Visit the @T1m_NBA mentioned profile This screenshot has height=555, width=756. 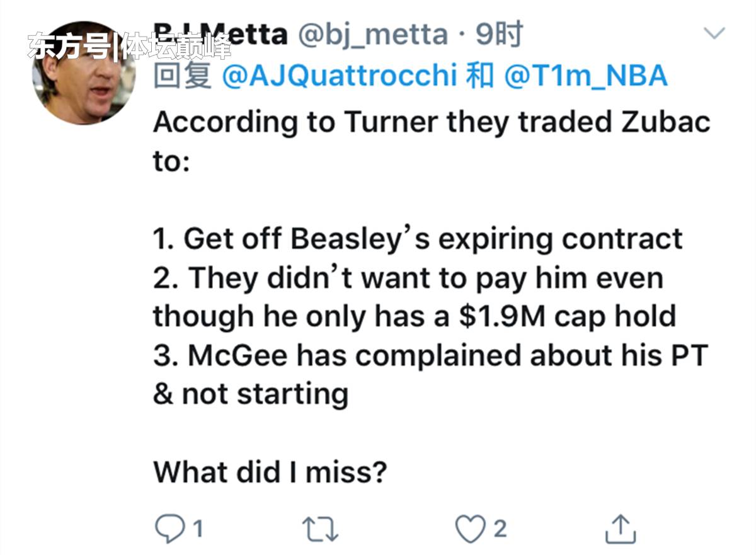click(586, 76)
